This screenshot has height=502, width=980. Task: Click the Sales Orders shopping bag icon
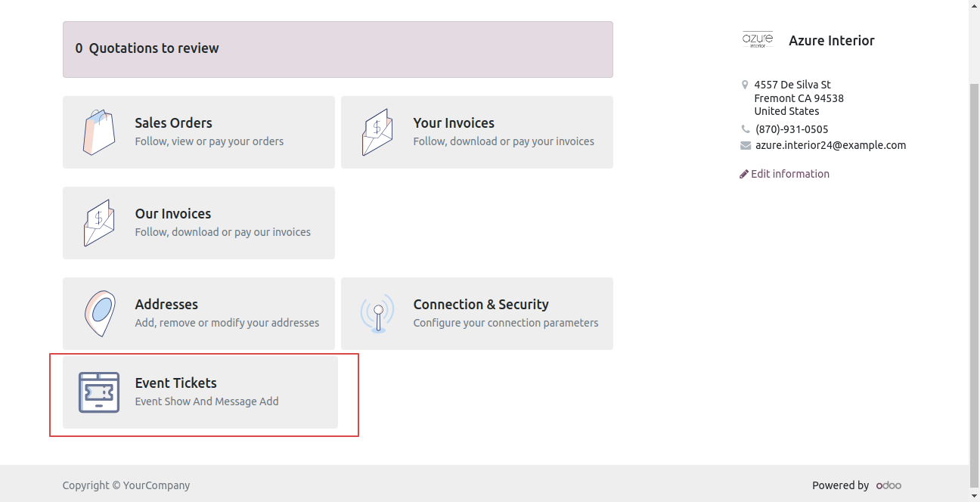[x=99, y=132]
